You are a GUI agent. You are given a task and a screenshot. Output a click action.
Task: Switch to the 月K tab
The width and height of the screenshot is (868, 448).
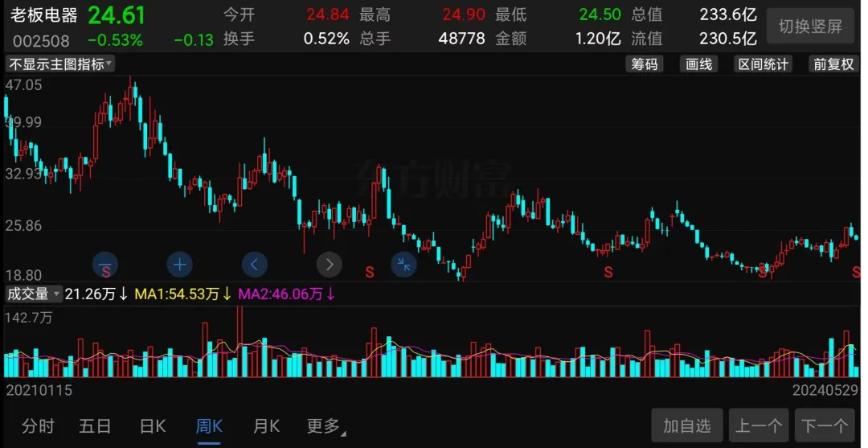[x=266, y=425]
